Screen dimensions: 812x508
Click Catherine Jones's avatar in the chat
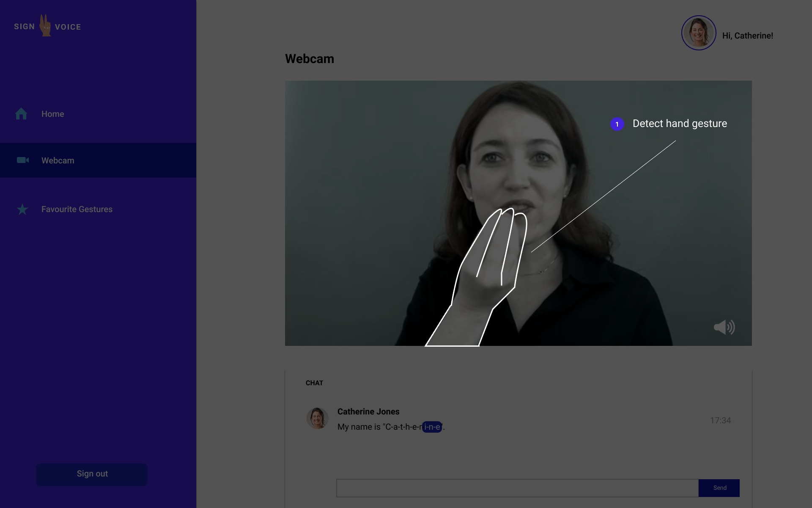click(x=317, y=418)
